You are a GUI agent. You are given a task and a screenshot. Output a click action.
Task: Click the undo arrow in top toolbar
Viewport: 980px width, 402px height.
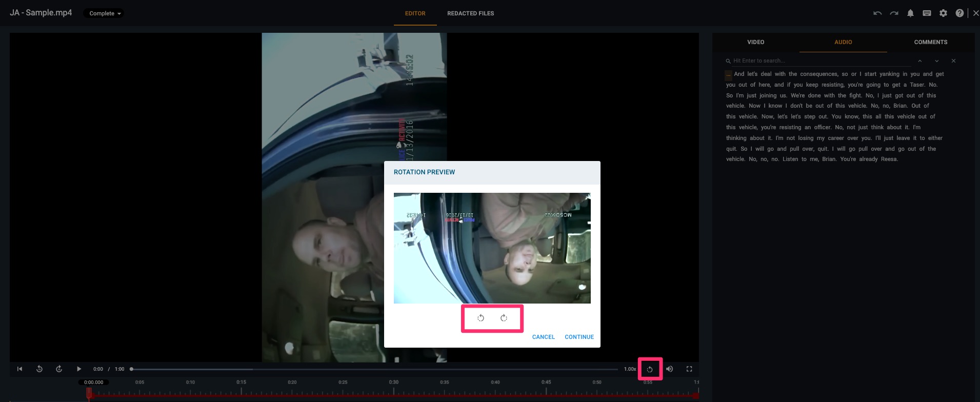(877, 13)
